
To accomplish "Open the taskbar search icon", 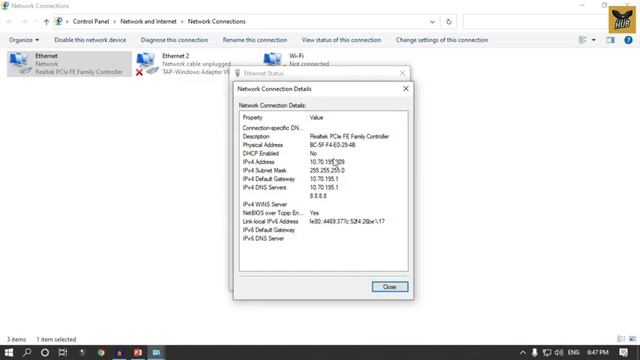I will point(27,352).
